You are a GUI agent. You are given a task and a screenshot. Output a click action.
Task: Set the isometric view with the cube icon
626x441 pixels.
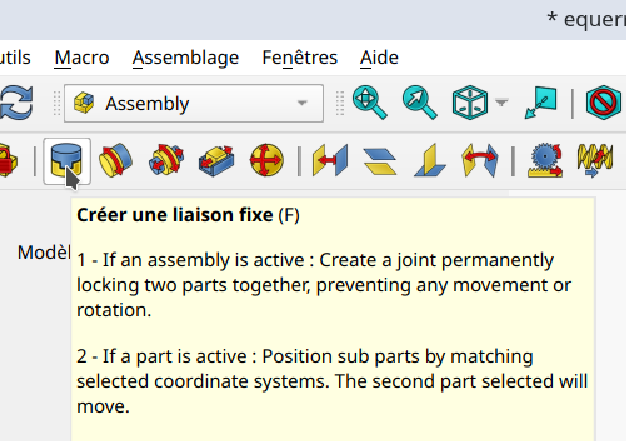pyautogui.click(x=470, y=102)
